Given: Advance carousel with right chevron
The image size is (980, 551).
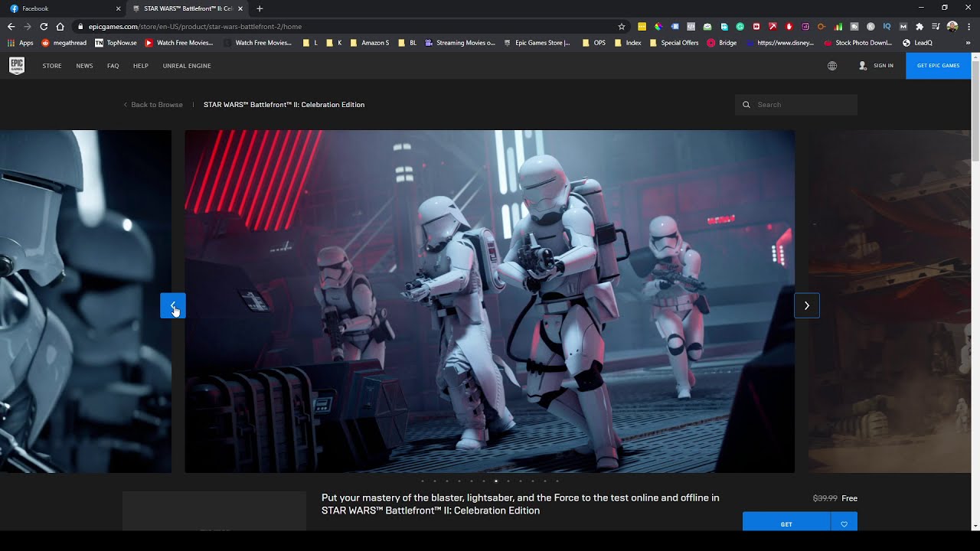Looking at the screenshot, I should (x=807, y=305).
